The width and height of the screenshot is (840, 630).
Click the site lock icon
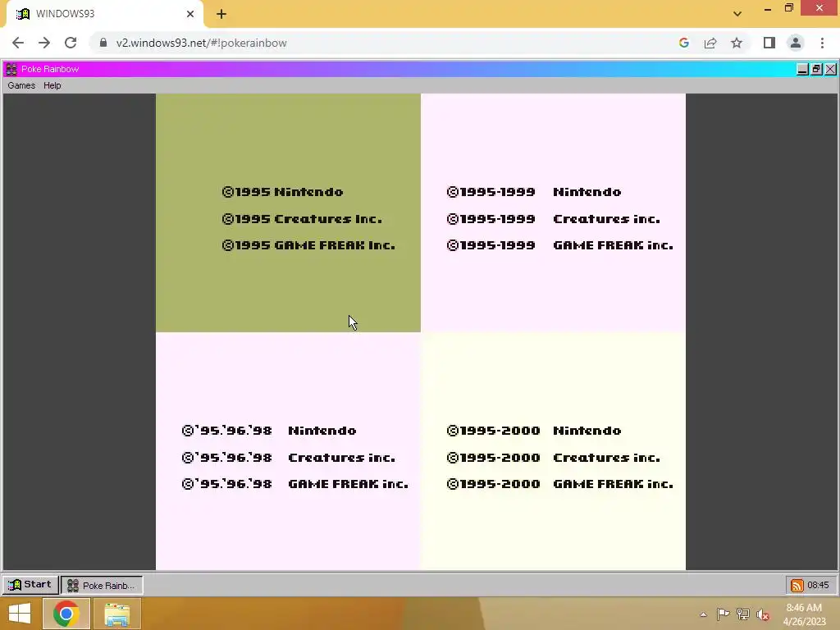(103, 43)
